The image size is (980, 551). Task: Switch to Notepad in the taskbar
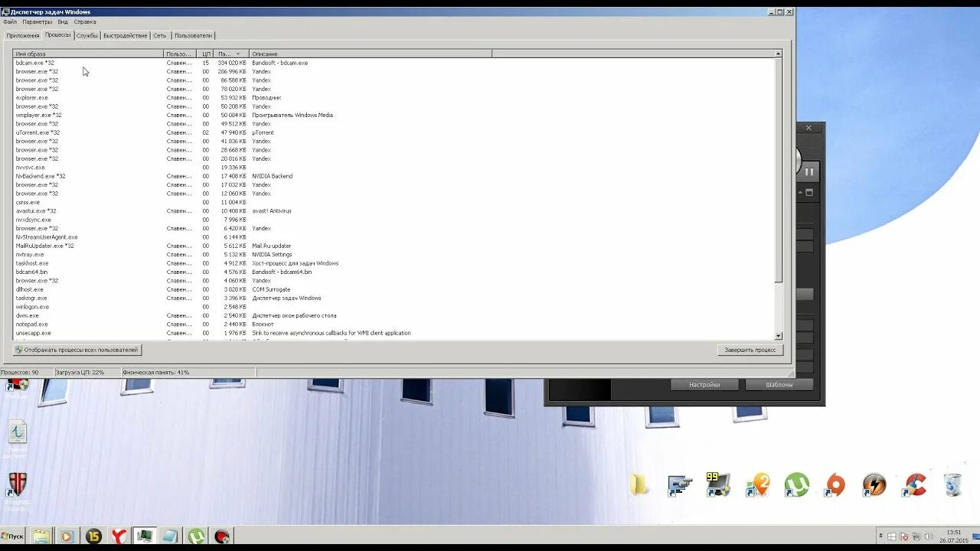coord(170,536)
